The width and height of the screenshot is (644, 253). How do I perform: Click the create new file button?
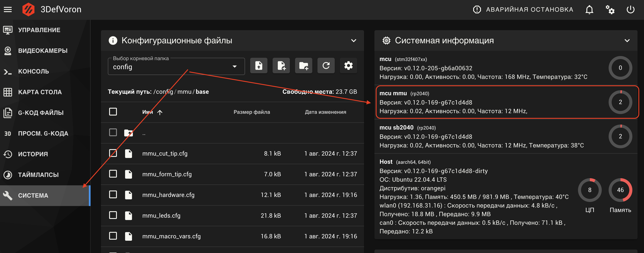[x=281, y=66]
